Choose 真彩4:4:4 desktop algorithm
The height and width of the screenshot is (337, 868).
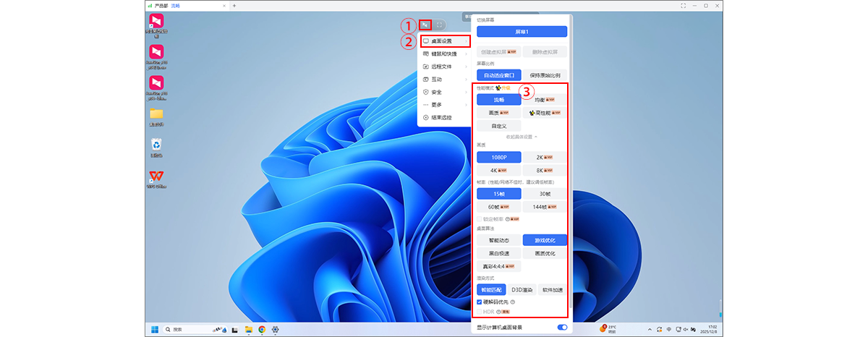point(498,266)
